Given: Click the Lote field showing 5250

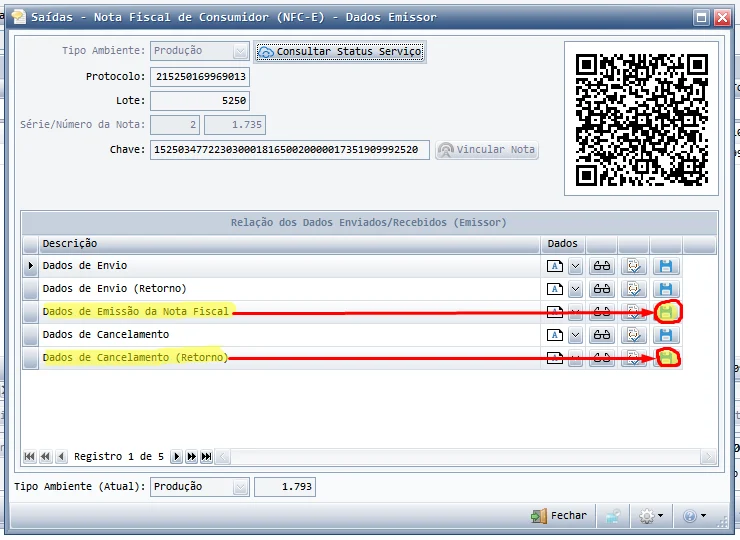Looking at the screenshot, I should click(x=200, y=101).
